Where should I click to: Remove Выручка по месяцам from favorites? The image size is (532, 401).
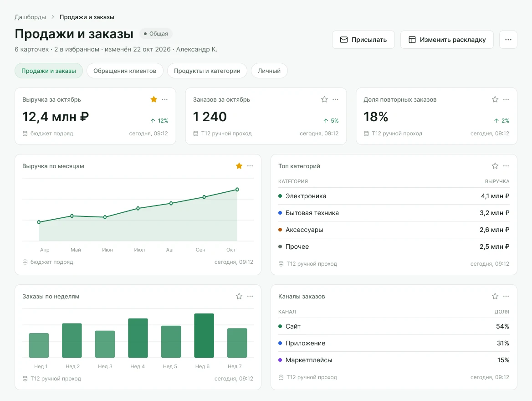coord(239,166)
